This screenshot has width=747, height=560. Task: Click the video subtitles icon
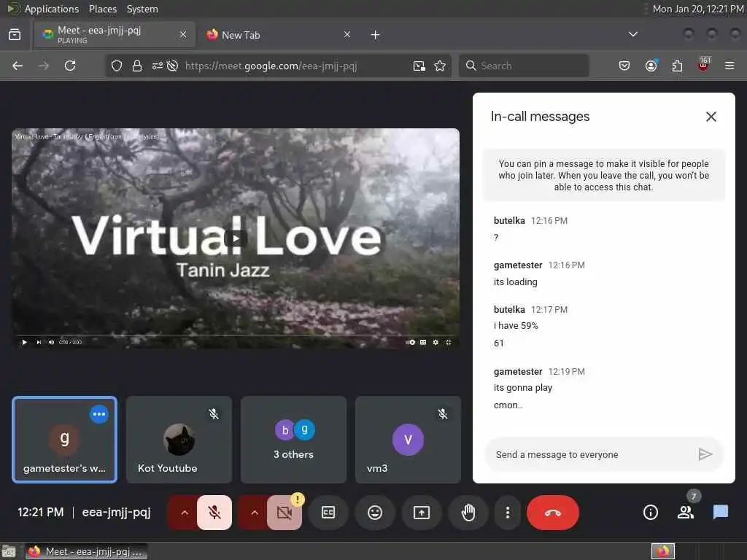tap(423, 343)
